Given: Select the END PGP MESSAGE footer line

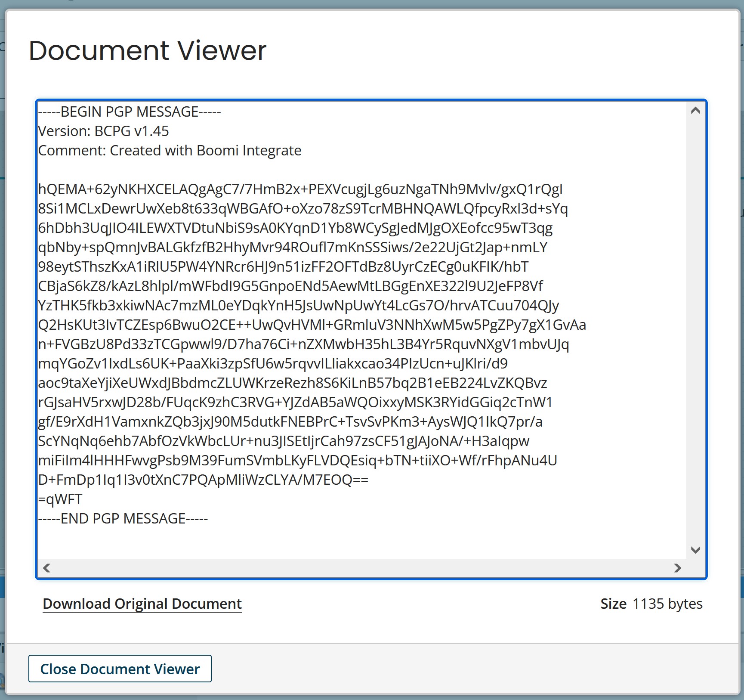Looking at the screenshot, I should pos(123,518).
